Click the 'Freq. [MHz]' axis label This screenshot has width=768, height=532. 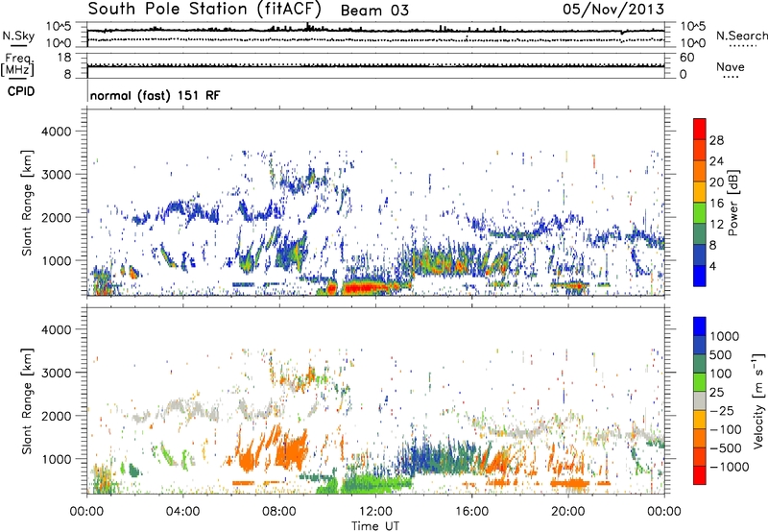point(17,65)
